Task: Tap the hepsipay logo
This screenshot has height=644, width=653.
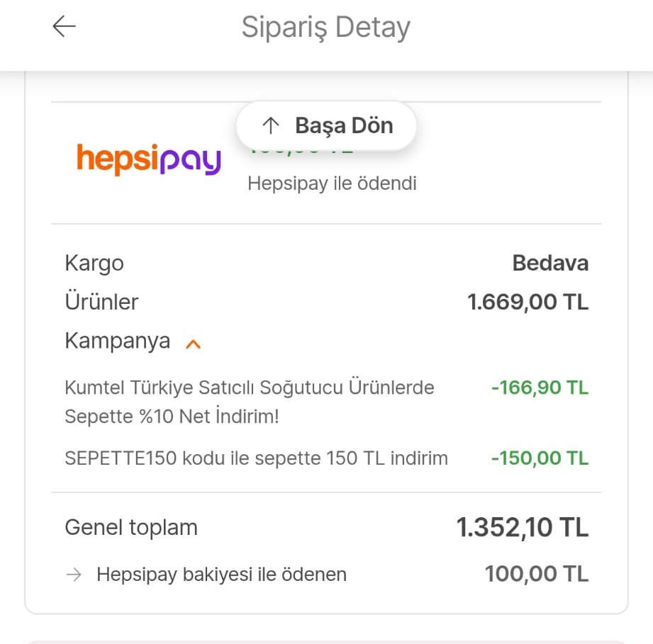Action: tap(149, 159)
